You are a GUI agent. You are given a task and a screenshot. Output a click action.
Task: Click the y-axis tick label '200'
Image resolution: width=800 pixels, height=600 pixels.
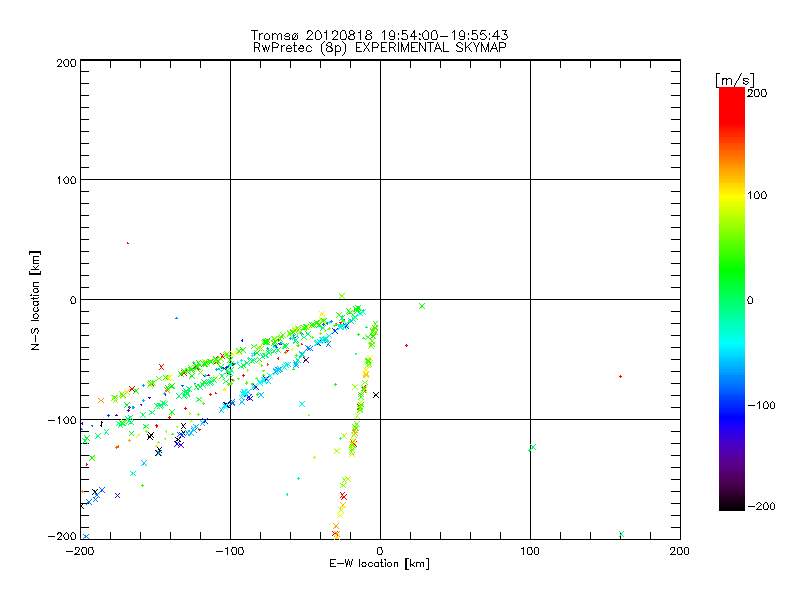coord(66,63)
